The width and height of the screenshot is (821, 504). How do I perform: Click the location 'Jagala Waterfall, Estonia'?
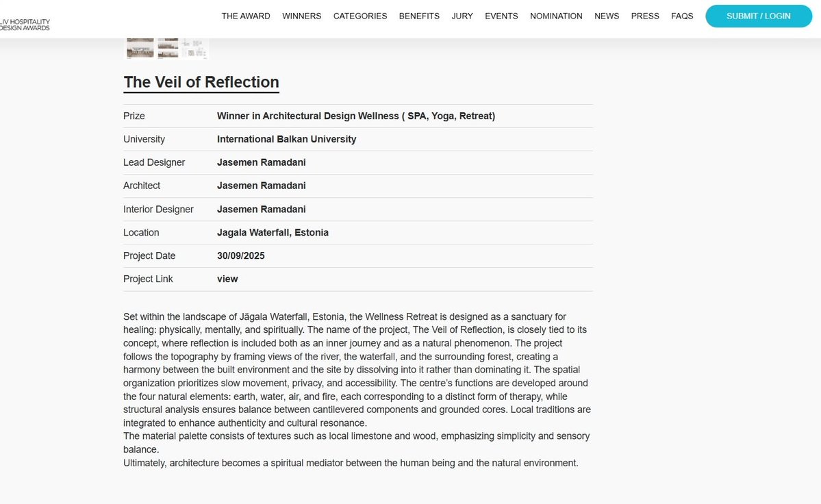click(x=273, y=232)
